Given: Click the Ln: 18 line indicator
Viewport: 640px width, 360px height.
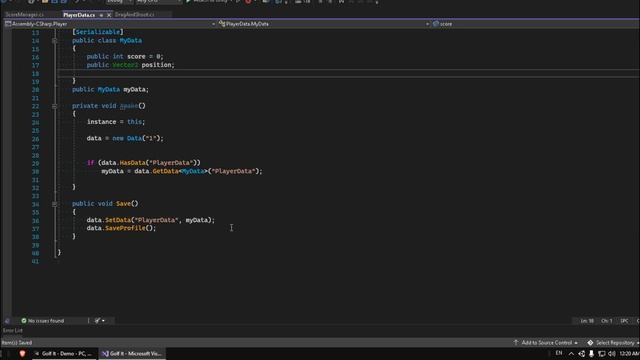Looking at the screenshot, I should tap(587, 321).
